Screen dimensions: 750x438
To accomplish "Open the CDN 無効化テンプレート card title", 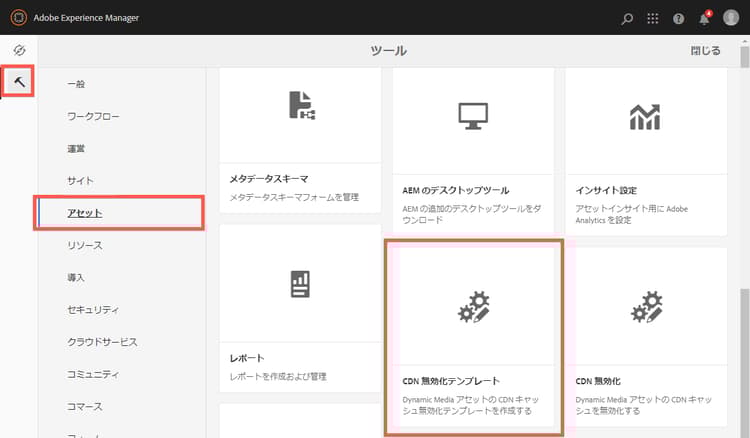I will pyautogui.click(x=451, y=381).
